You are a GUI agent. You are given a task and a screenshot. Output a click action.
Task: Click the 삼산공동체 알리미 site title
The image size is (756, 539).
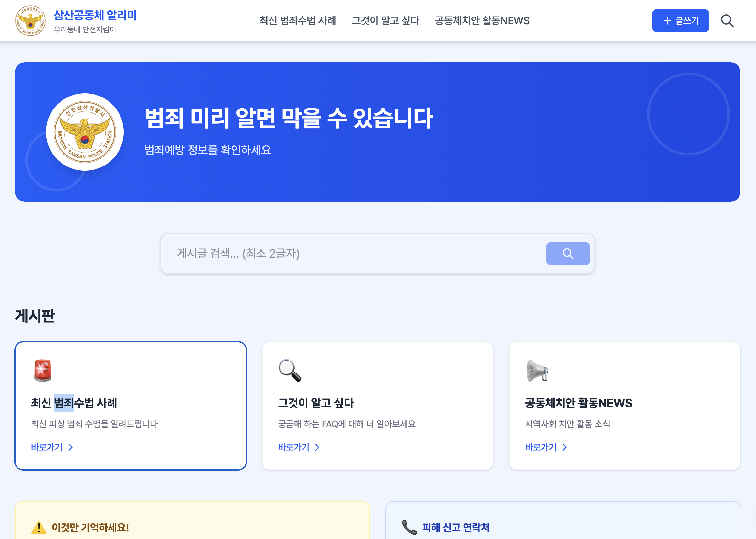[95, 16]
